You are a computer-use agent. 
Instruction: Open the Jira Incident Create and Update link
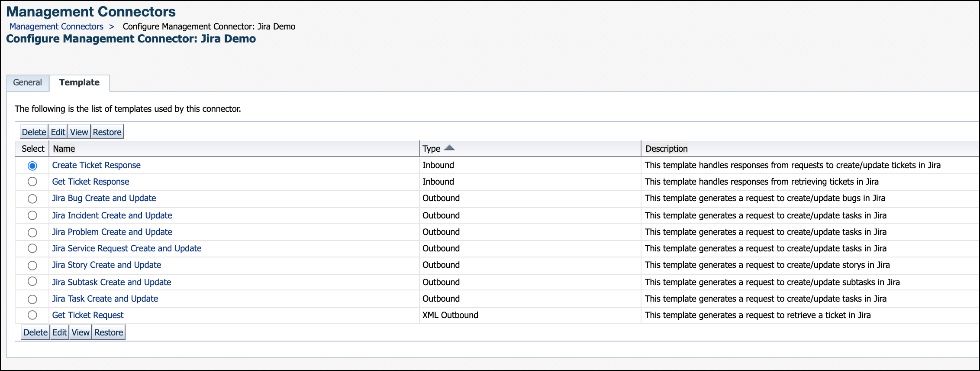click(112, 215)
